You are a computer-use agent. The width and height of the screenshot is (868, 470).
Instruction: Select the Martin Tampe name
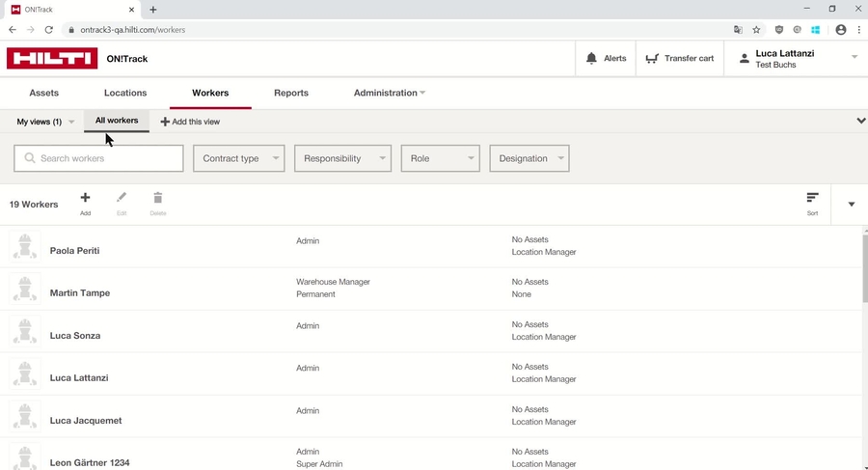point(80,292)
